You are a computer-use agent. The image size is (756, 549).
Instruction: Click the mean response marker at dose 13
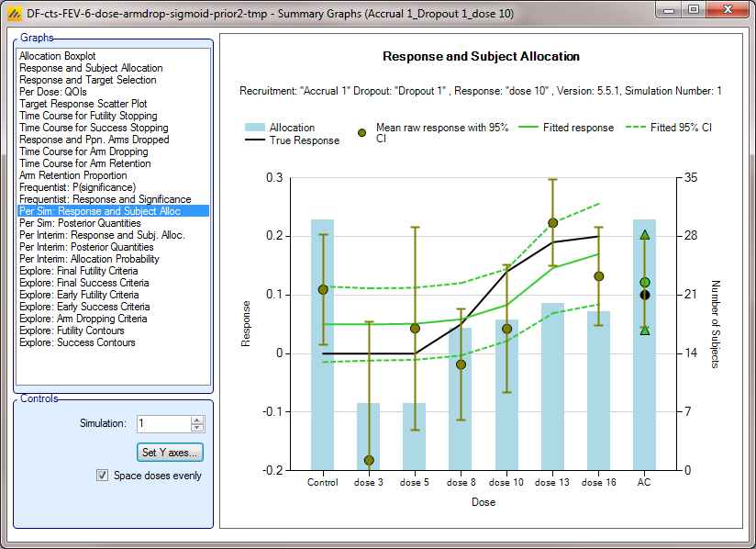552,223
